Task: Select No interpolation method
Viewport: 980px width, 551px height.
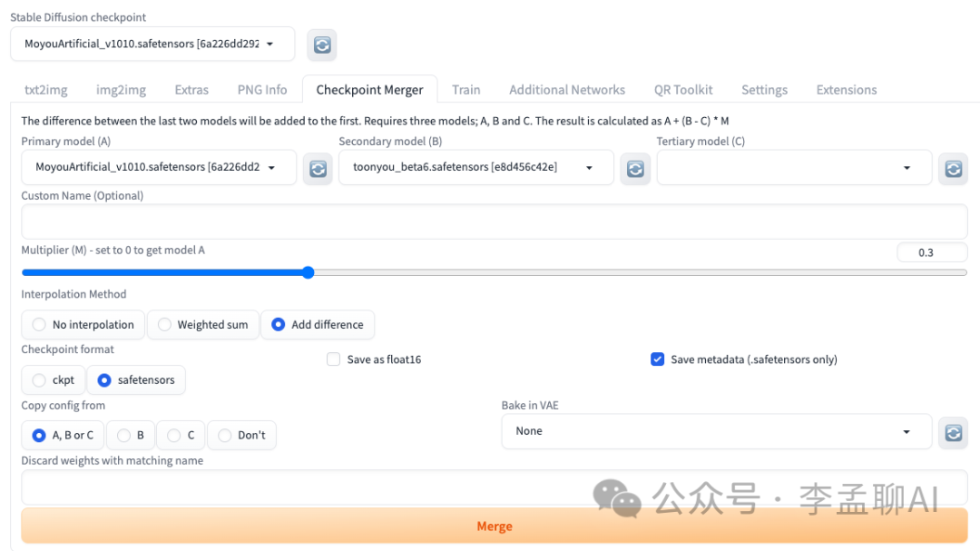Action: pyautogui.click(x=83, y=325)
